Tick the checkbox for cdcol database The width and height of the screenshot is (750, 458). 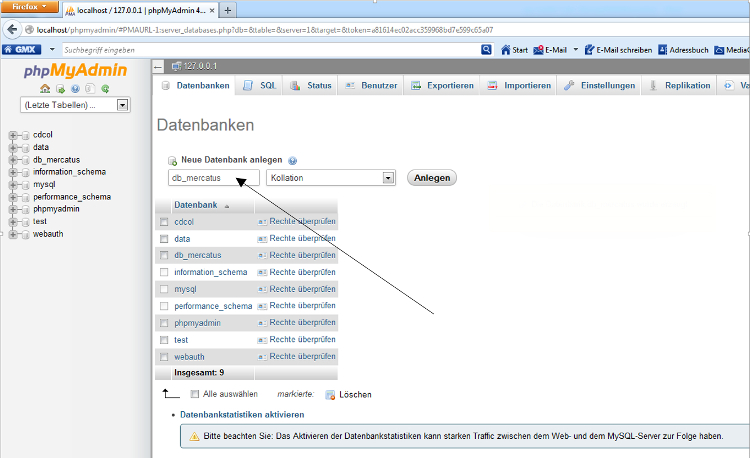[x=164, y=222]
